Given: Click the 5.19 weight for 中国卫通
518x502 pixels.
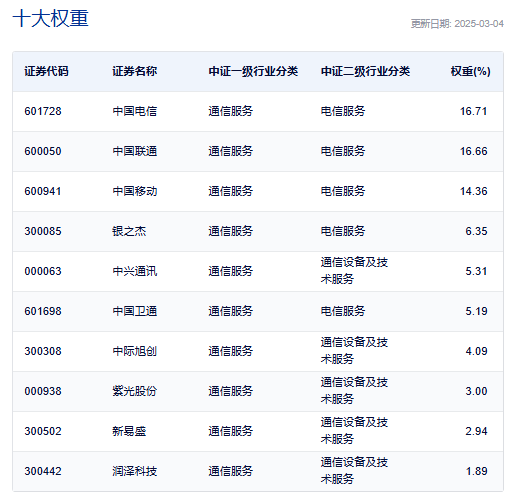Looking at the screenshot, I should [x=476, y=311].
